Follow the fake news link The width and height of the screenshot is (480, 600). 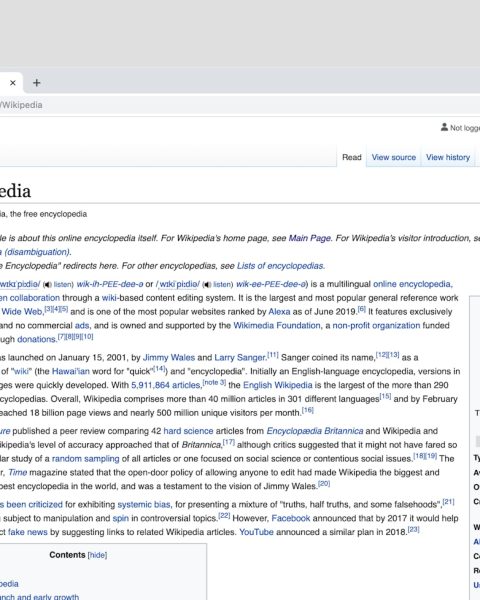click(x=28, y=532)
